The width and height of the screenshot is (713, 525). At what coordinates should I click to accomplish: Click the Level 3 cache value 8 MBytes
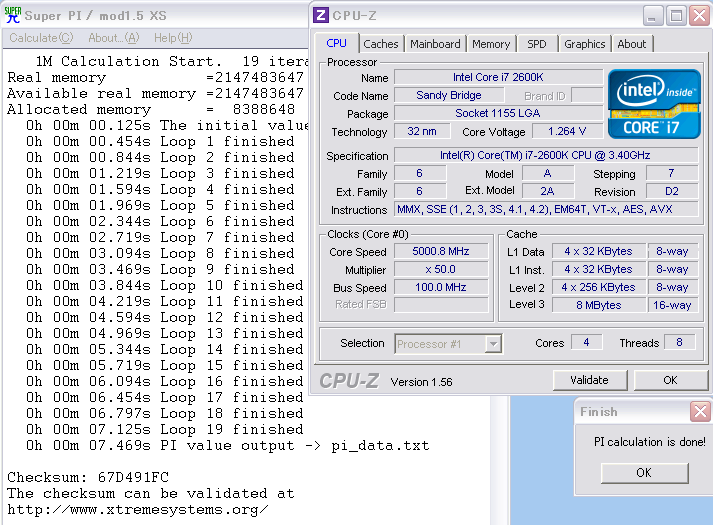[598, 305]
